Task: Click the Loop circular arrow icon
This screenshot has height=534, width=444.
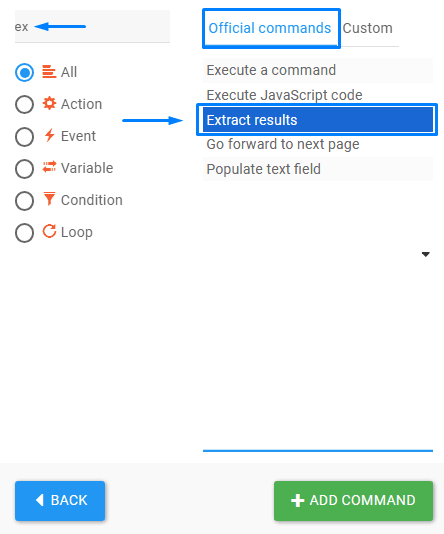Action: (x=49, y=231)
